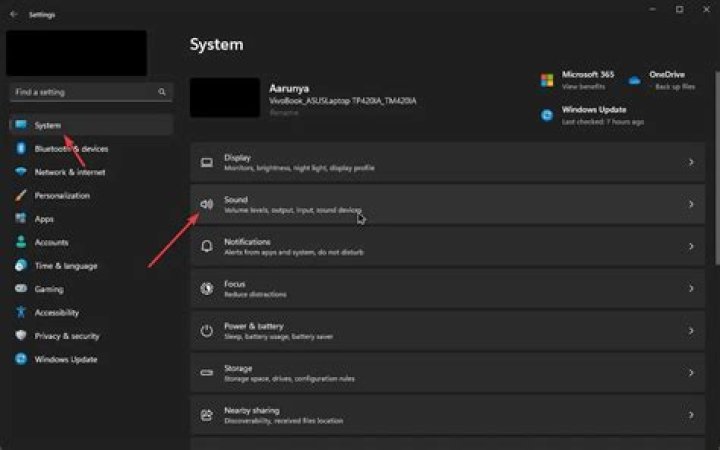Go to Network & internet
This screenshot has width=720, height=450.
(70, 172)
